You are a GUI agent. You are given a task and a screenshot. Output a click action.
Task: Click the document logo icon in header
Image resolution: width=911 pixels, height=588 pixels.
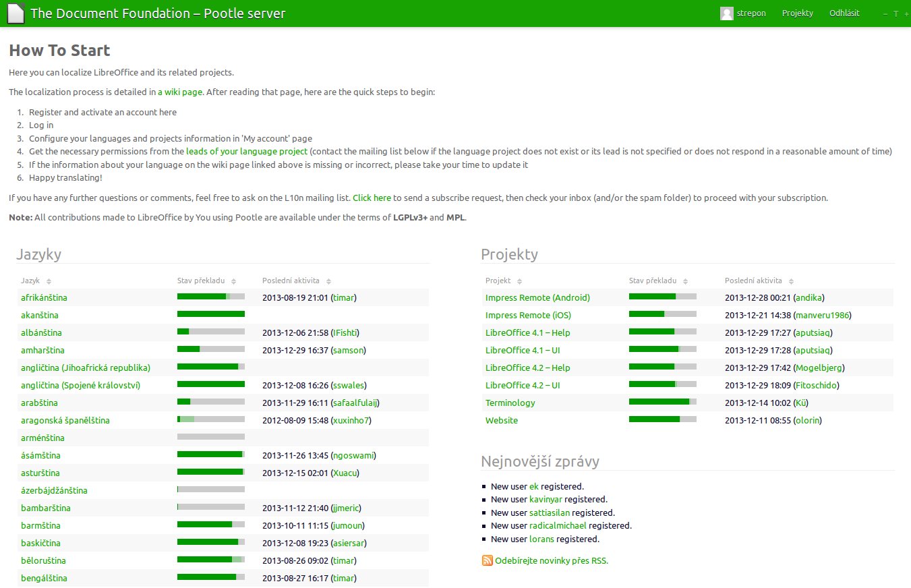pyautogui.click(x=16, y=13)
